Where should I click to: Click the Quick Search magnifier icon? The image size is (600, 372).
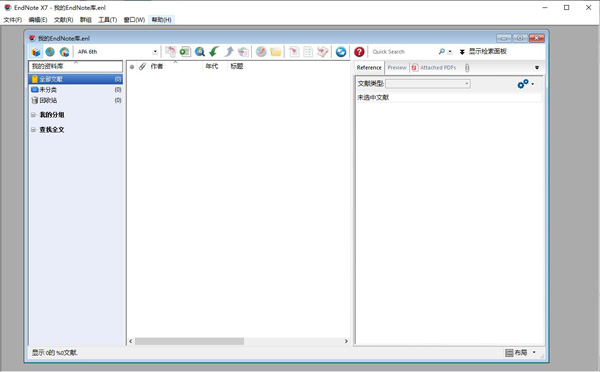(x=442, y=51)
